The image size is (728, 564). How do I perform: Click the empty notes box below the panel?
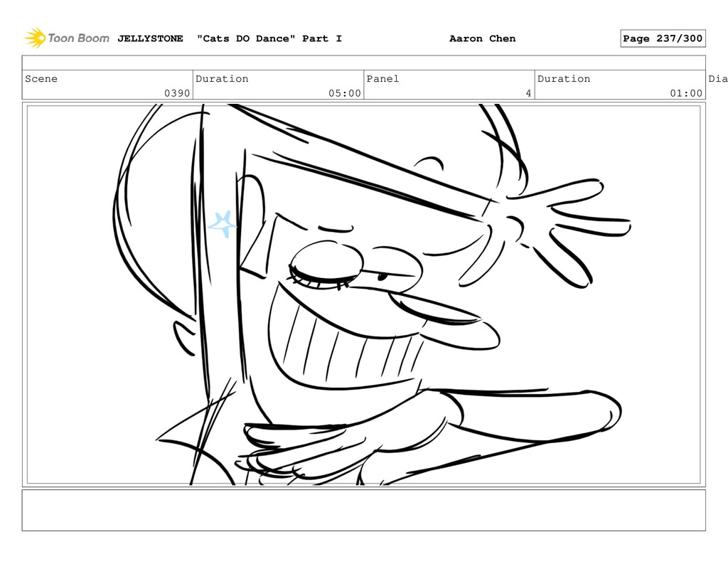coord(363,510)
